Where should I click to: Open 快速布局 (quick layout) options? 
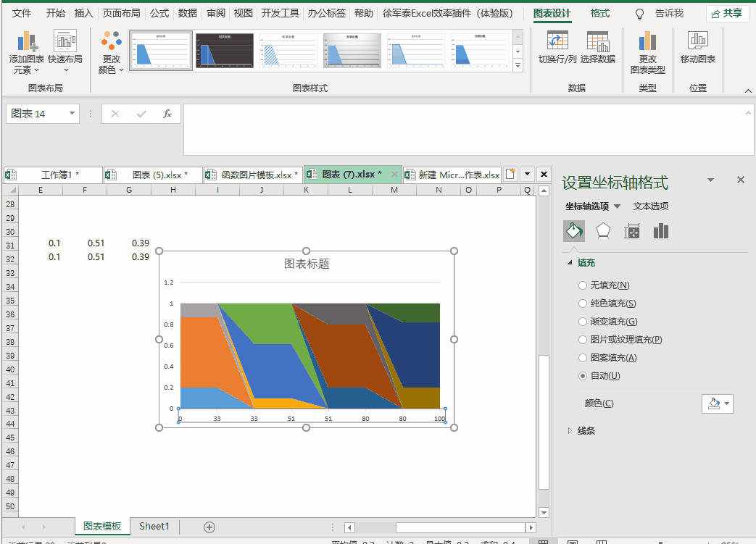coord(65,52)
